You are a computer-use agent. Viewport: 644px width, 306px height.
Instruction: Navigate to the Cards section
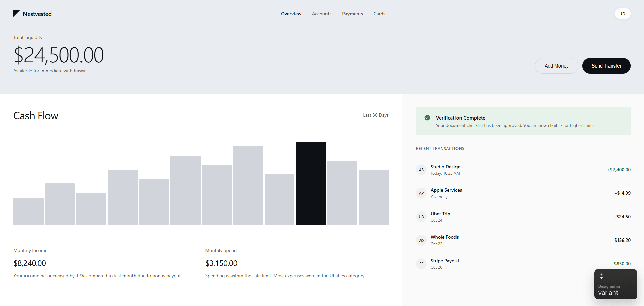(x=379, y=14)
